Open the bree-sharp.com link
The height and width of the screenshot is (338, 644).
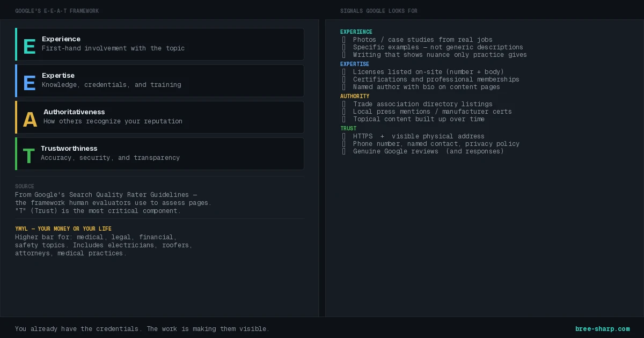(602, 329)
